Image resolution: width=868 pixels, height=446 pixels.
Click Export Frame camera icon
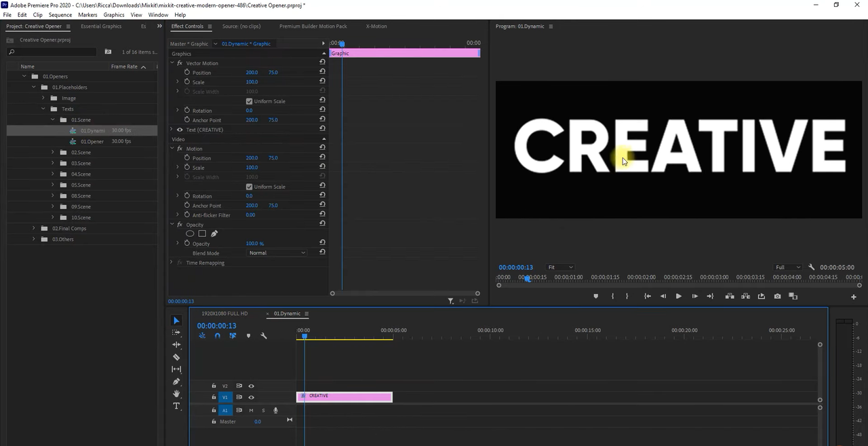777,296
